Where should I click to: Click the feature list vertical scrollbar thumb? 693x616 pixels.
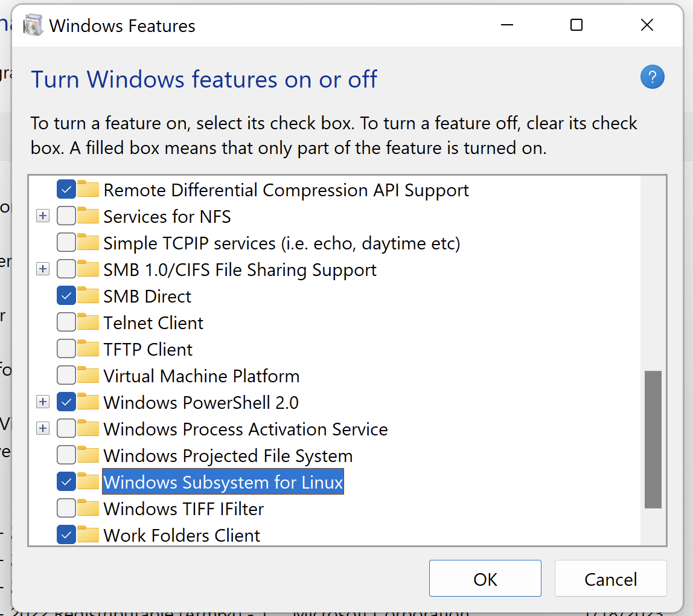click(x=653, y=439)
